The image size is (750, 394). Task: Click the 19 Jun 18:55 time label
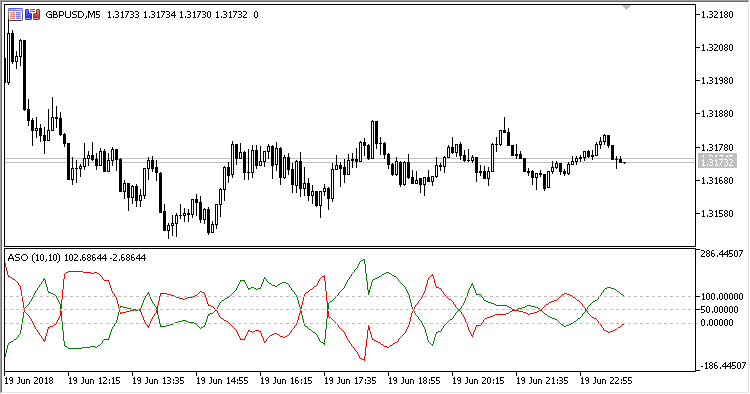pyautogui.click(x=414, y=381)
